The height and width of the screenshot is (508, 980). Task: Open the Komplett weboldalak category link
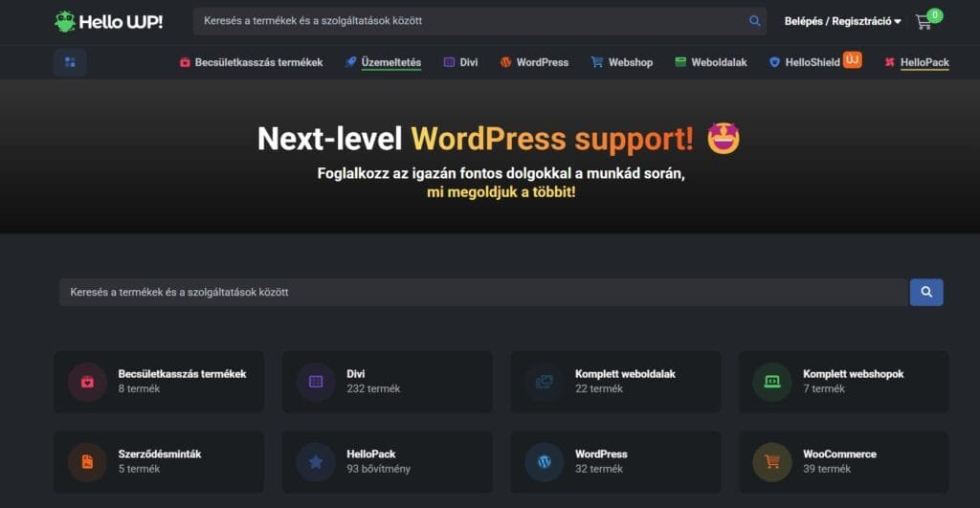point(625,374)
